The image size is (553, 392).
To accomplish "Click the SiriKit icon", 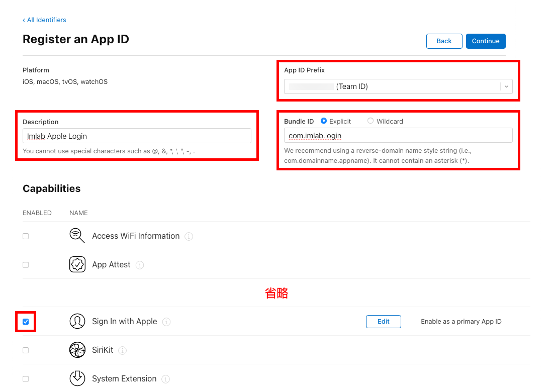I will tap(77, 350).
